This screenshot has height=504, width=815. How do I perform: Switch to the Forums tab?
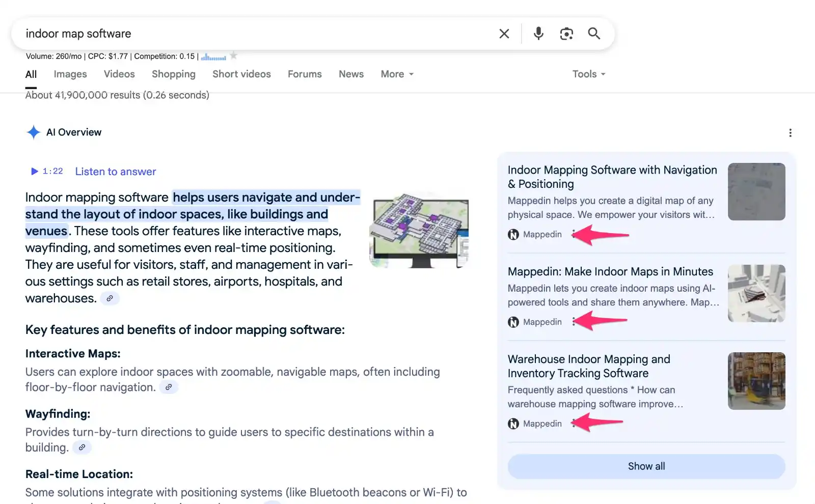[x=305, y=74]
